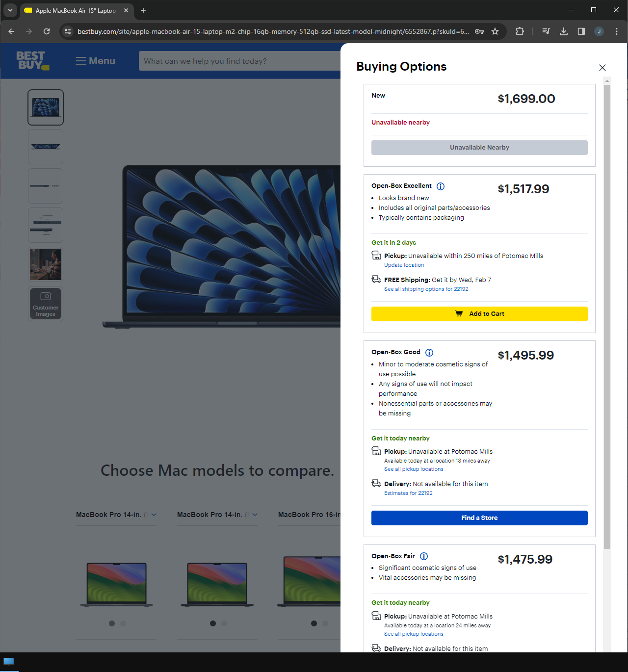Click the browser back arrow
Image resolution: width=628 pixels, height=672 pixels.
11,31
